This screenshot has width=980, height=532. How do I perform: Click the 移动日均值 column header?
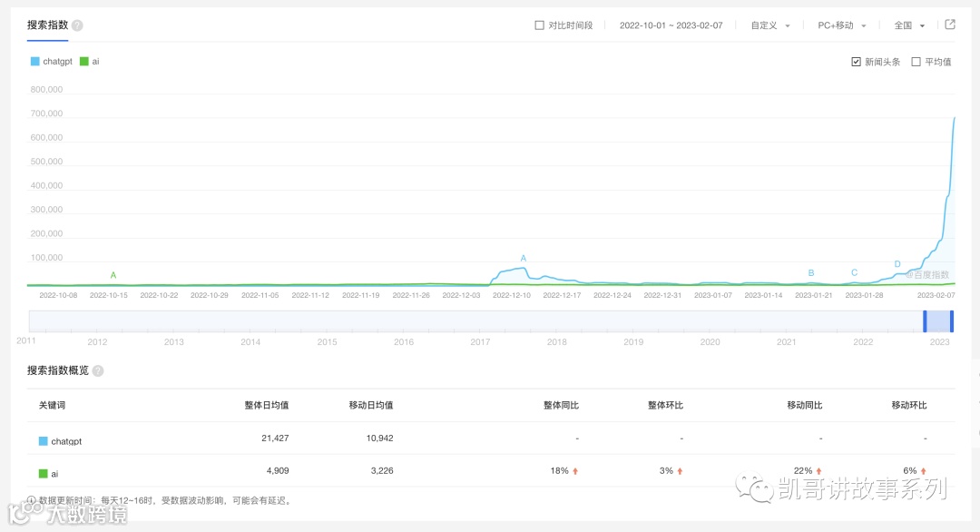[x=371, y=405]
